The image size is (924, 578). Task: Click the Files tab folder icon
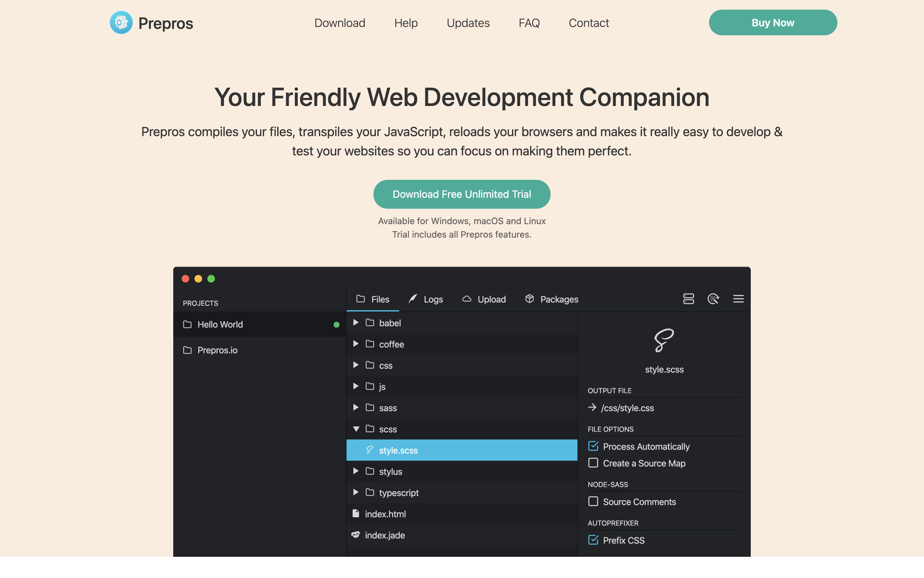point(360,299)
